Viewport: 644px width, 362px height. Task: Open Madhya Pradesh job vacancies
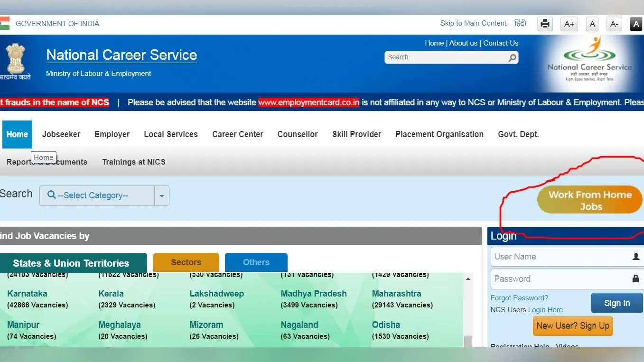314,294
